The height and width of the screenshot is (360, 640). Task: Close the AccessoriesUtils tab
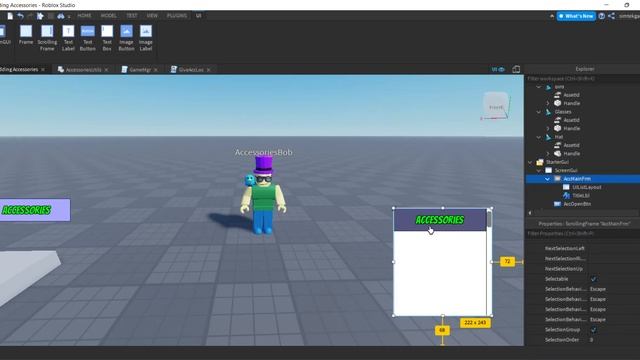[x=107, y=70]
